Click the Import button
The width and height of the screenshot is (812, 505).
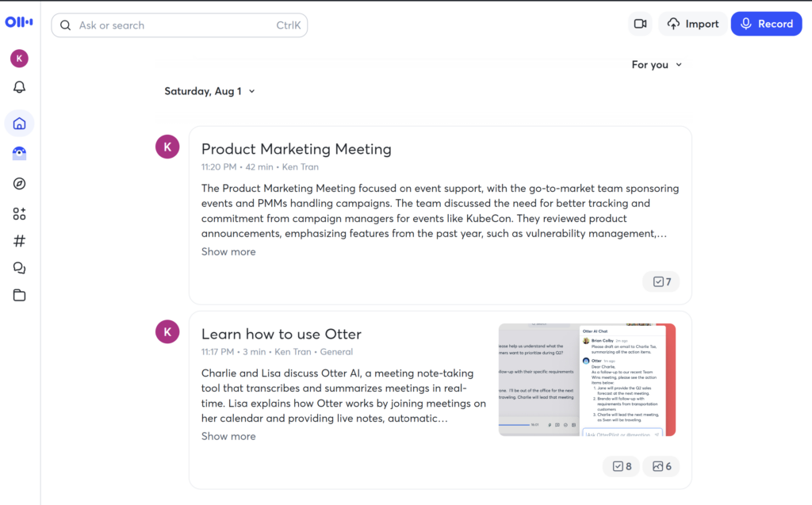693,24
